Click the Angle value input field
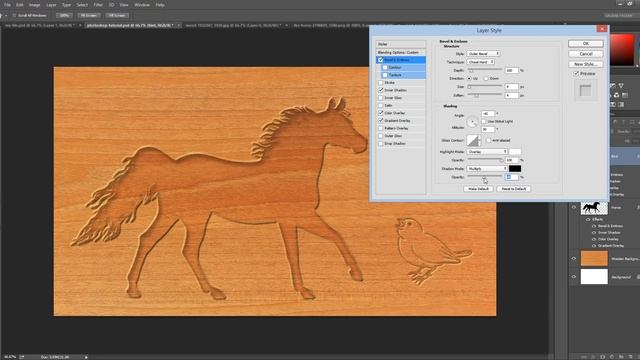The width and height of the screenshot is (640, 360). (488, 114)
